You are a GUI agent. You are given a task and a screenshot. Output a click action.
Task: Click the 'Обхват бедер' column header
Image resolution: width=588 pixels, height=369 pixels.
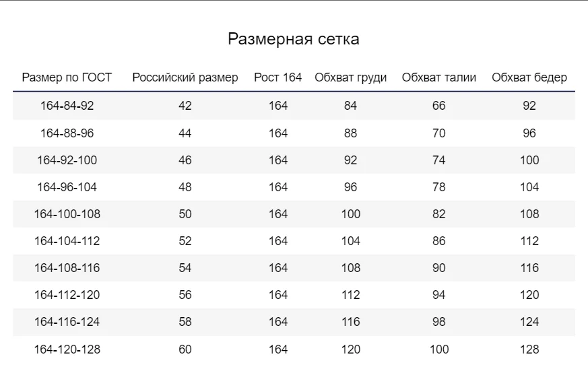coord(529,77)
